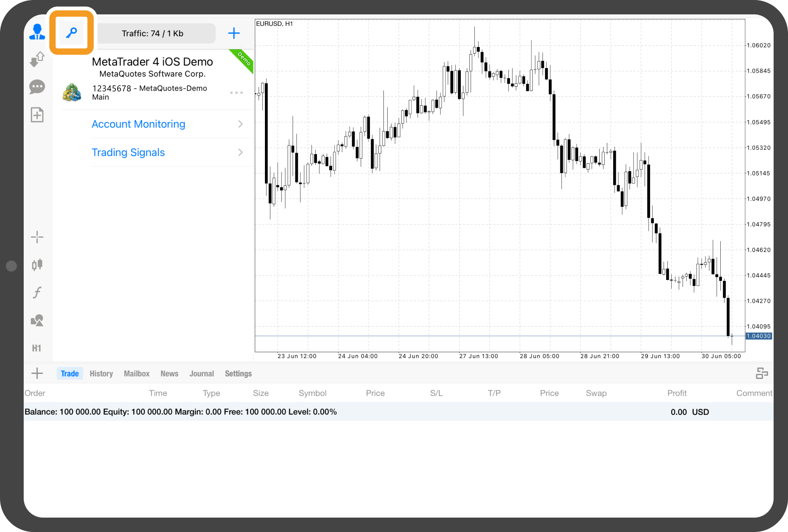This screenshot has width=788, height=532.
Task: Open the Mailbox tab
Action: (137, 373)
